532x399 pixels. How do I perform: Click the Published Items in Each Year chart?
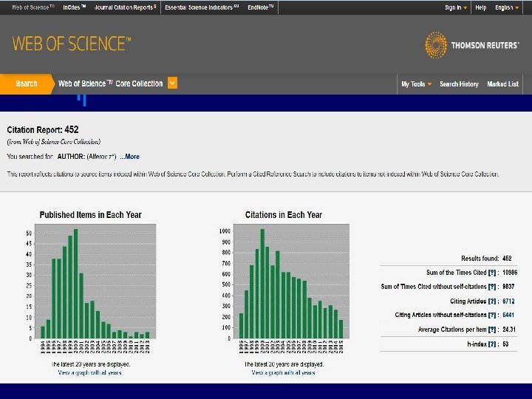click(95, 282)
